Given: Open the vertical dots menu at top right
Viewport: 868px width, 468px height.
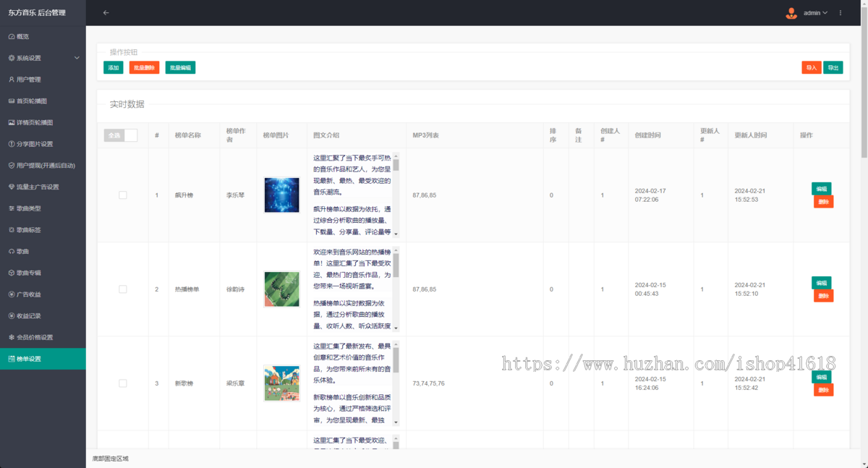Looking at the screenshot, I should [x=841, y=13].
